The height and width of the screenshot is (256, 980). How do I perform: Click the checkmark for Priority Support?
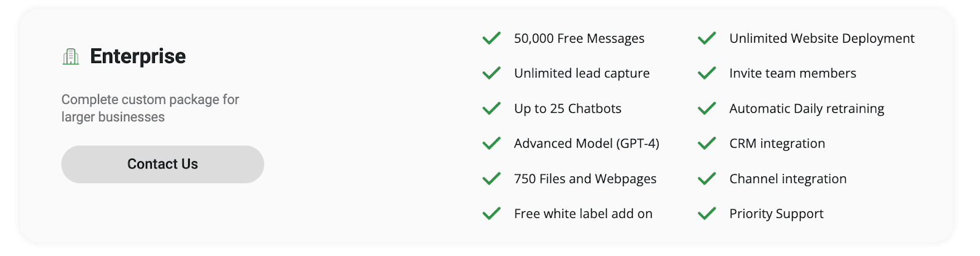click(707, 214)
